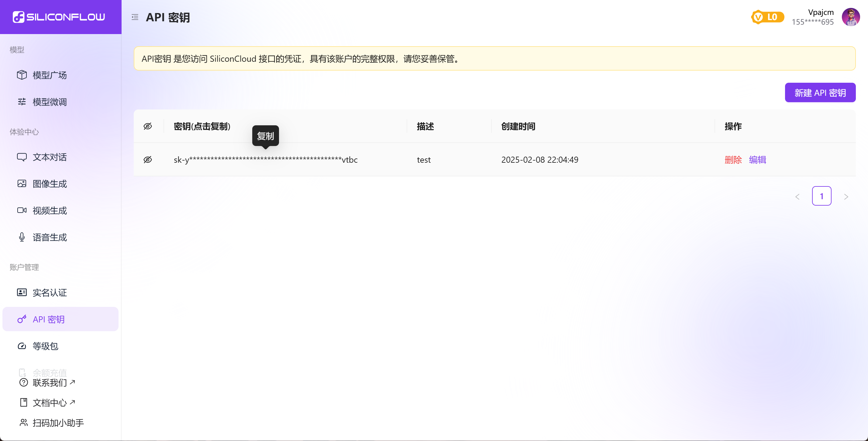Click 编辑 link for test key
The image size is (868, 441).
(x=757, y=160)
